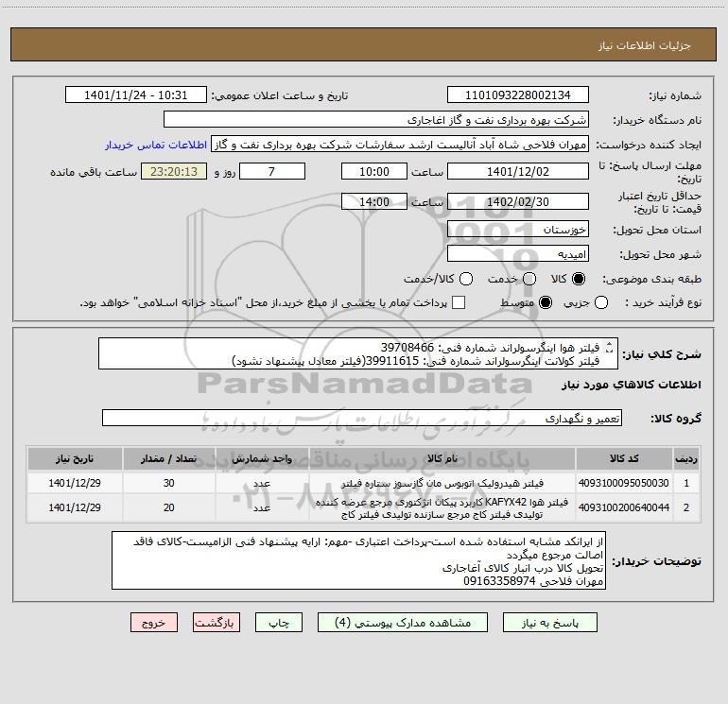Click the تاریخ نیاز column header
The height and width of the screenshot is (704, 728).
click(x=75, y=458)
